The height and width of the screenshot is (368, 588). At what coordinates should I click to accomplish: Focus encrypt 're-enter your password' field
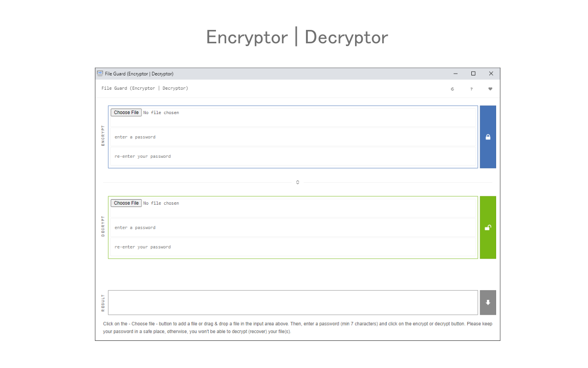click(293, 156)
